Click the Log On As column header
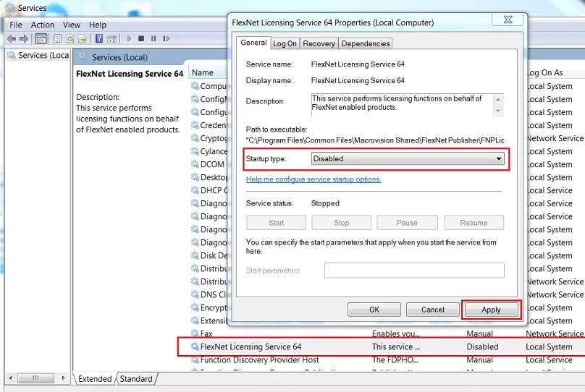 tap(545, 72)
